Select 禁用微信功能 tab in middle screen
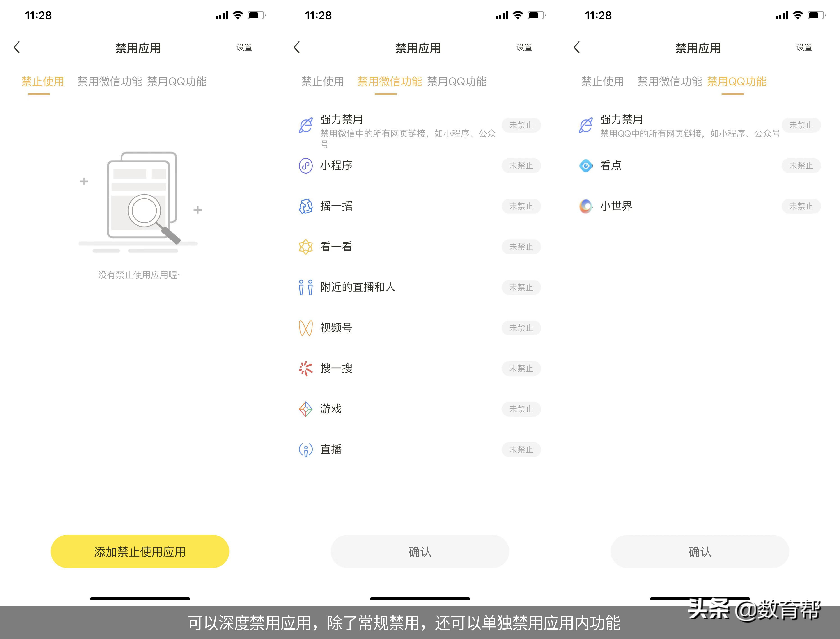This screenshot has height=639, width=840. (x=390, y=81)
